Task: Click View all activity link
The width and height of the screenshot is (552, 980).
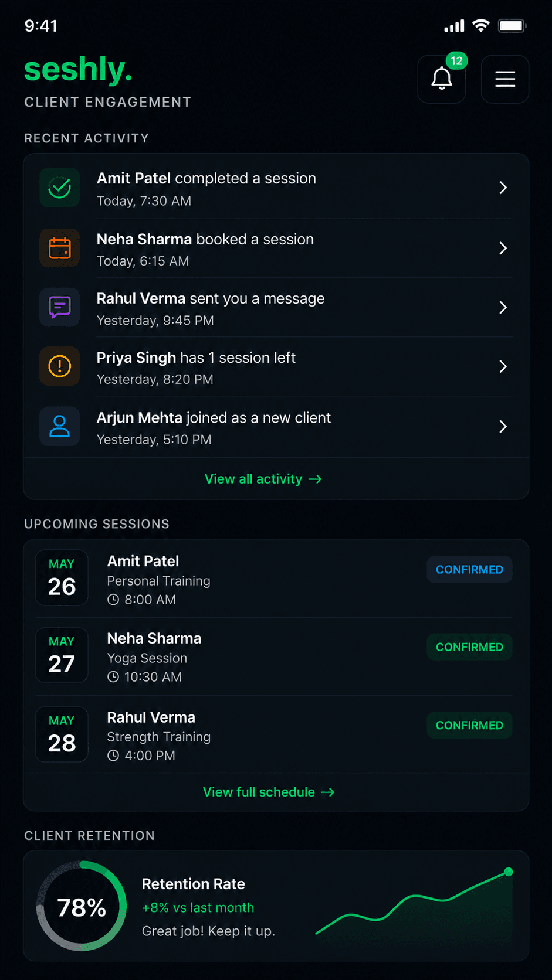Action: tap(263, 479)
